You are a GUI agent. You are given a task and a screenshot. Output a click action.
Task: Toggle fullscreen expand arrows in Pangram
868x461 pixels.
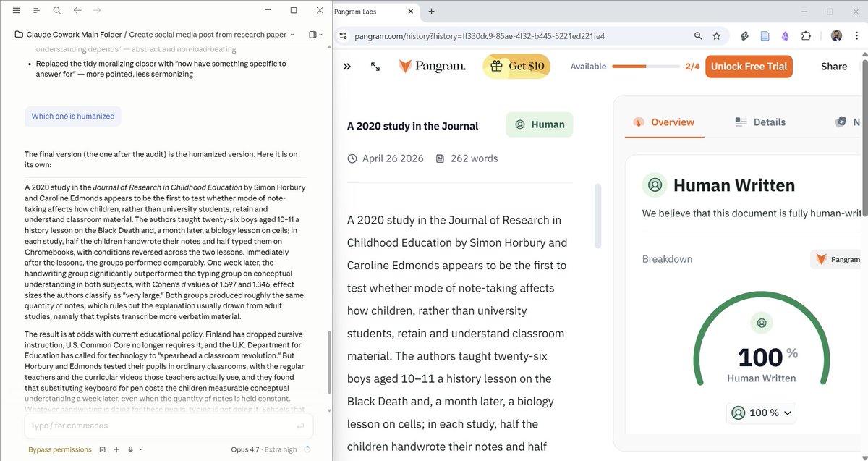pos(375,66)
